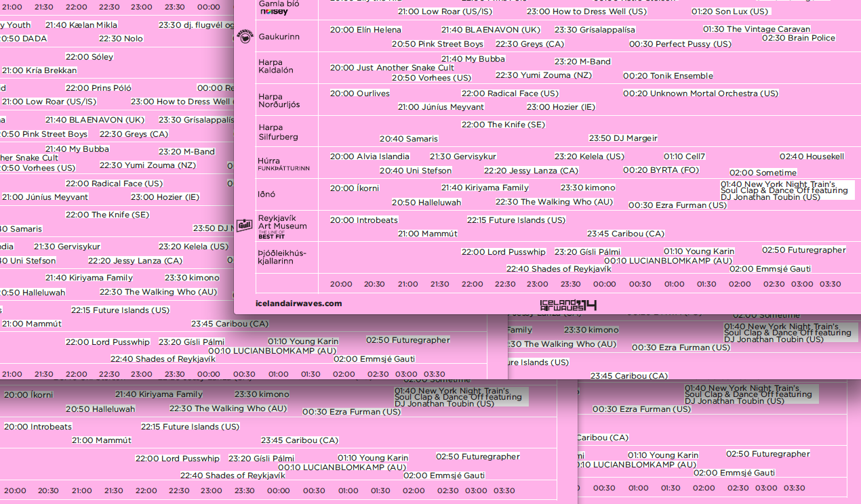Click 22:40 Shades of Reykjavík in front schedule
The width and height of the screenshot is (861, 504).
coord(559,269)
